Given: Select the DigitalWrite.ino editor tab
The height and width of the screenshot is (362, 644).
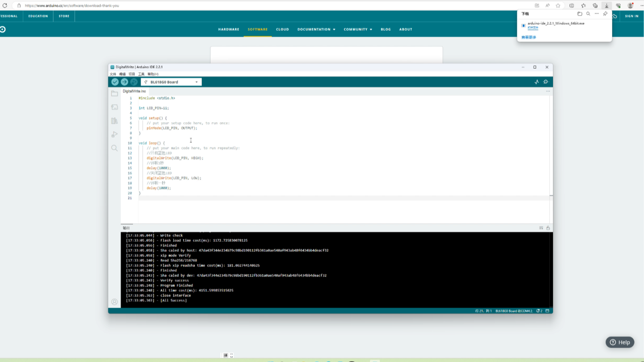Looking at the screenshot, I should [x=134, y=91].
